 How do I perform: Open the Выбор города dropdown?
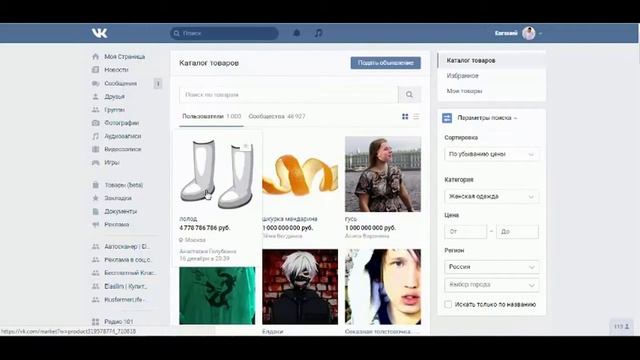click(x=491, y=285)
